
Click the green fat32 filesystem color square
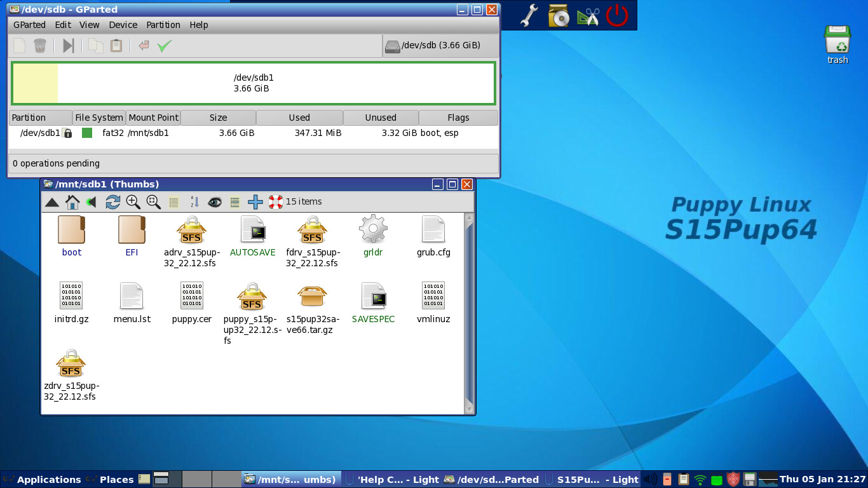[x=86, y=133]
